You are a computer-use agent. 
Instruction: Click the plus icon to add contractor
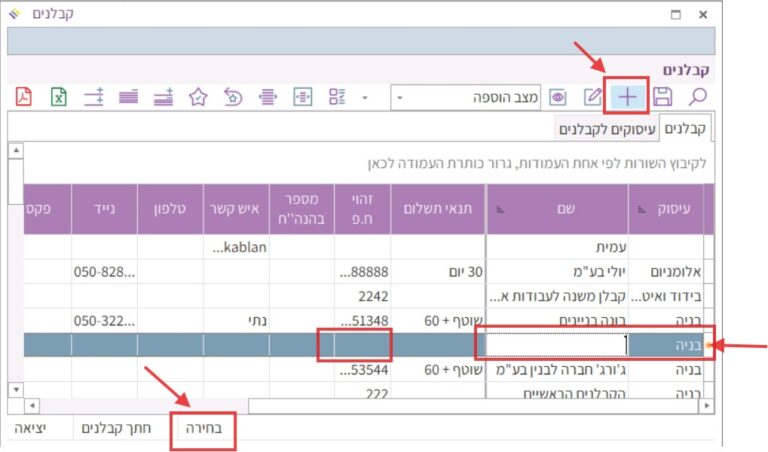(x=627, y=97)
